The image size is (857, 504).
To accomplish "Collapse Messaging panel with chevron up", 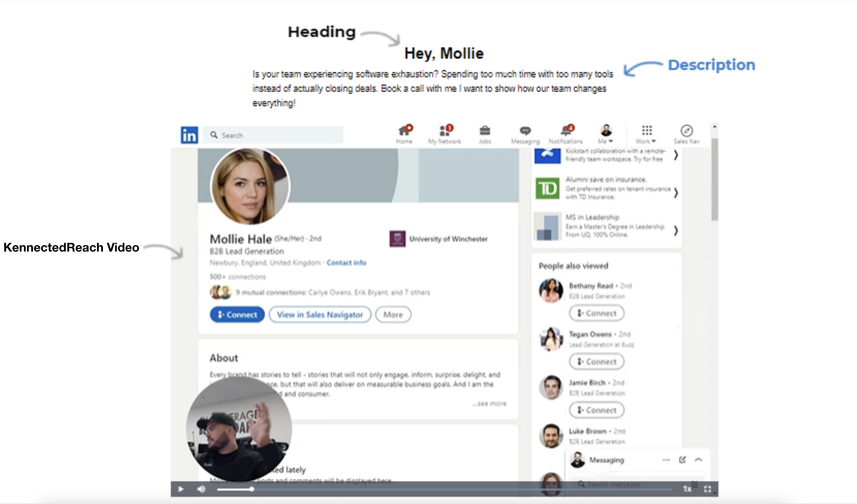I will (699, 460).
